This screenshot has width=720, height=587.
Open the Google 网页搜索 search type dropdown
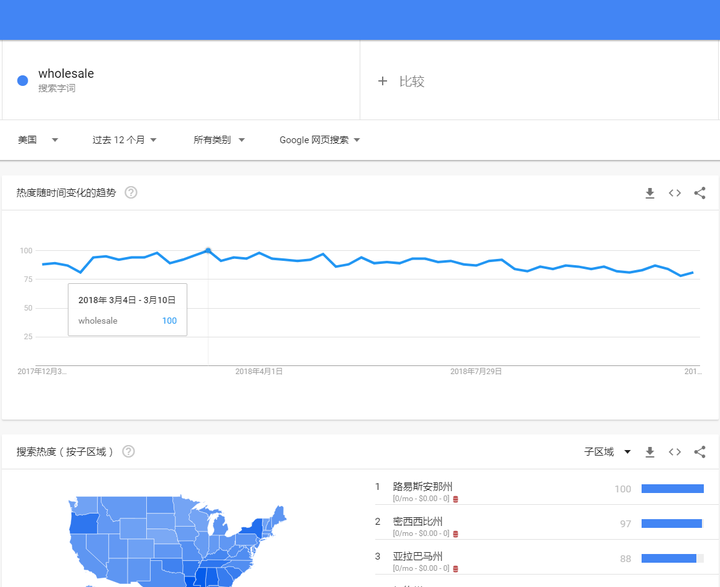320,140
